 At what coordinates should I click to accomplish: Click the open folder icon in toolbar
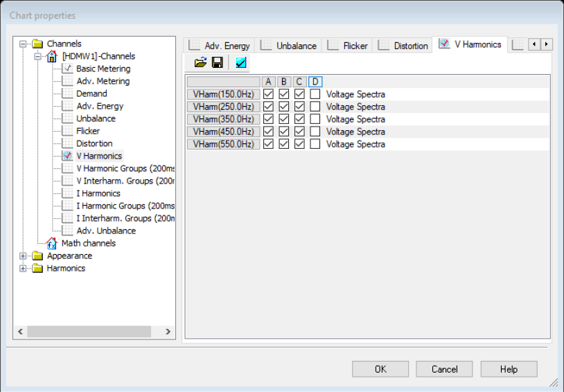pos(200,63)
